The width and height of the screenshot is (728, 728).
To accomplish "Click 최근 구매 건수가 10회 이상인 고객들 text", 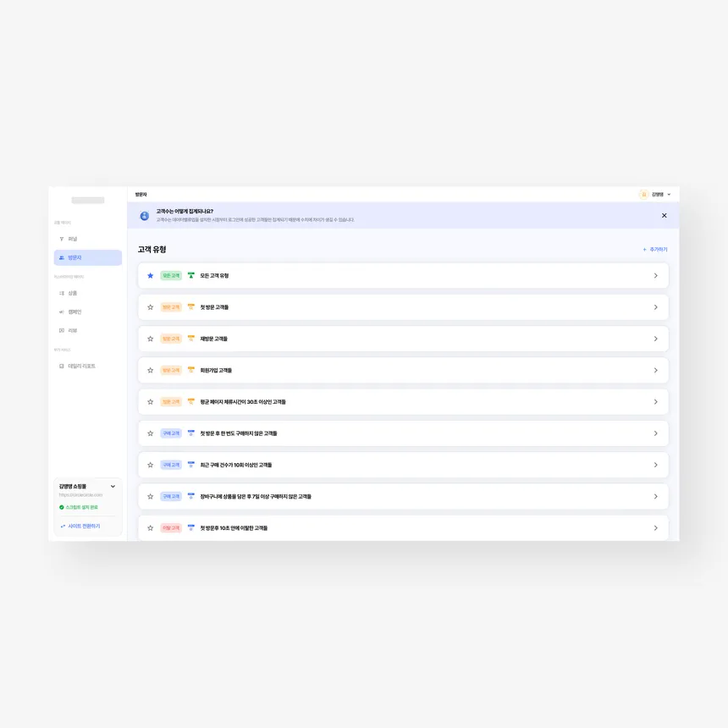I will tap(236, 466).
